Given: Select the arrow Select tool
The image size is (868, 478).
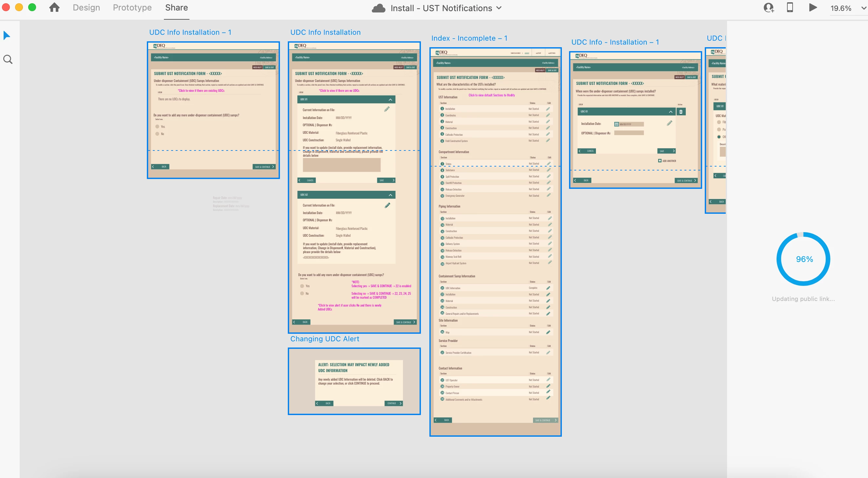Looking at the screenshot, I should coord(7,35).
